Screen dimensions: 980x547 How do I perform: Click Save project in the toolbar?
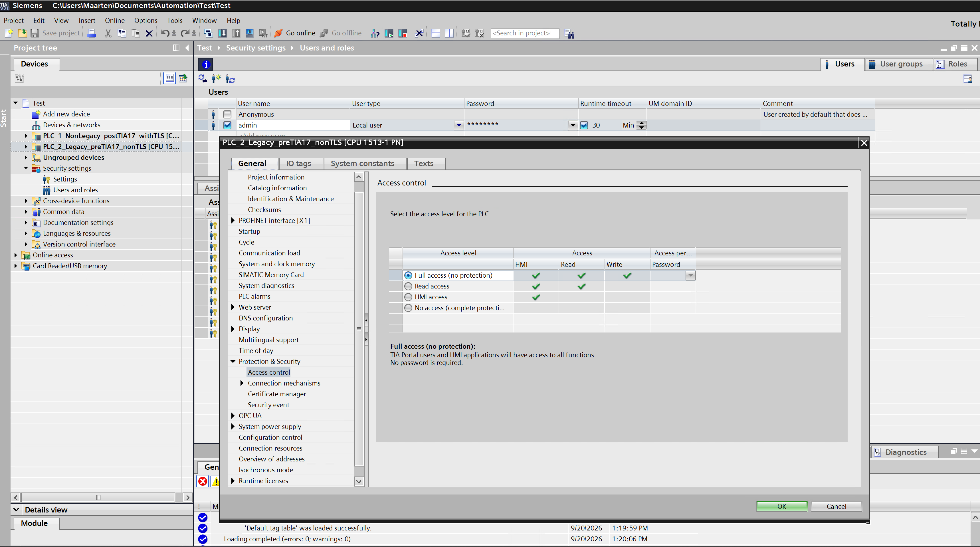(56, 33)
